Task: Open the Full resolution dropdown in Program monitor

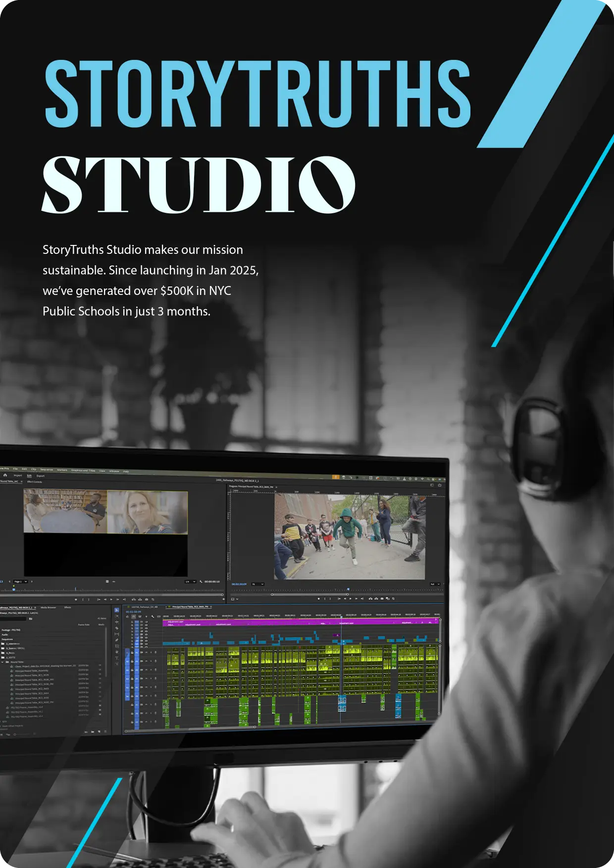Action: coord(435,584)
